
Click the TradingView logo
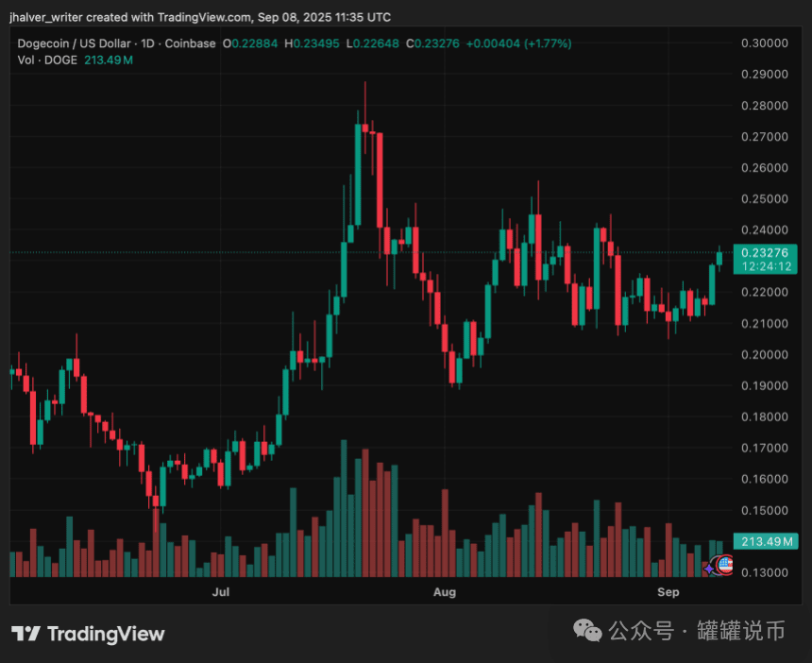88,634
